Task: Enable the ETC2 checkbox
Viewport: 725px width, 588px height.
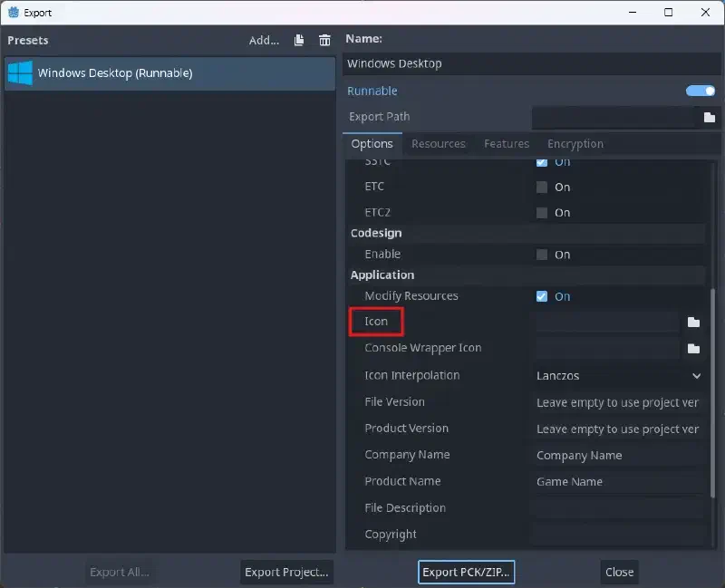Action: click(541, 213)
